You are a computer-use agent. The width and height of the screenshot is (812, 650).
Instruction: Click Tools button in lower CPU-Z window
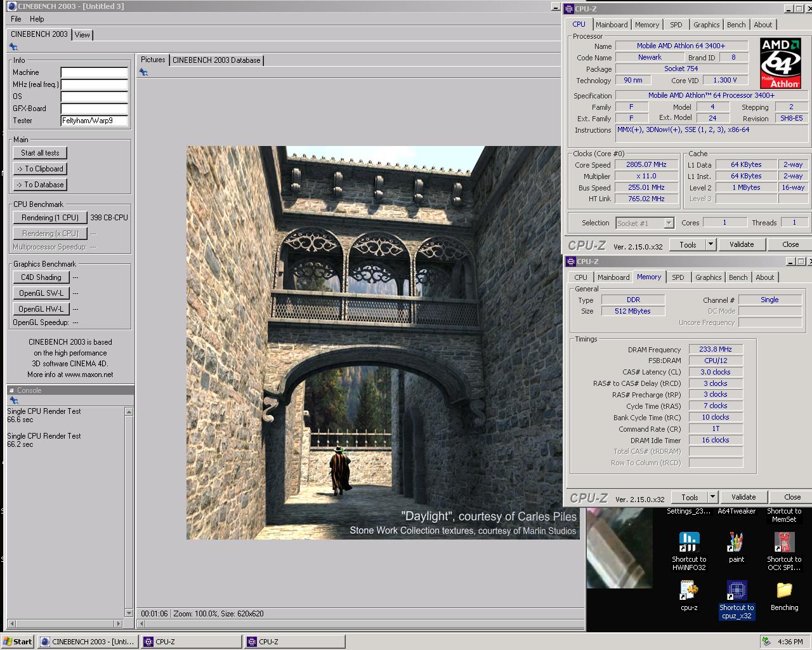[690, 497]
